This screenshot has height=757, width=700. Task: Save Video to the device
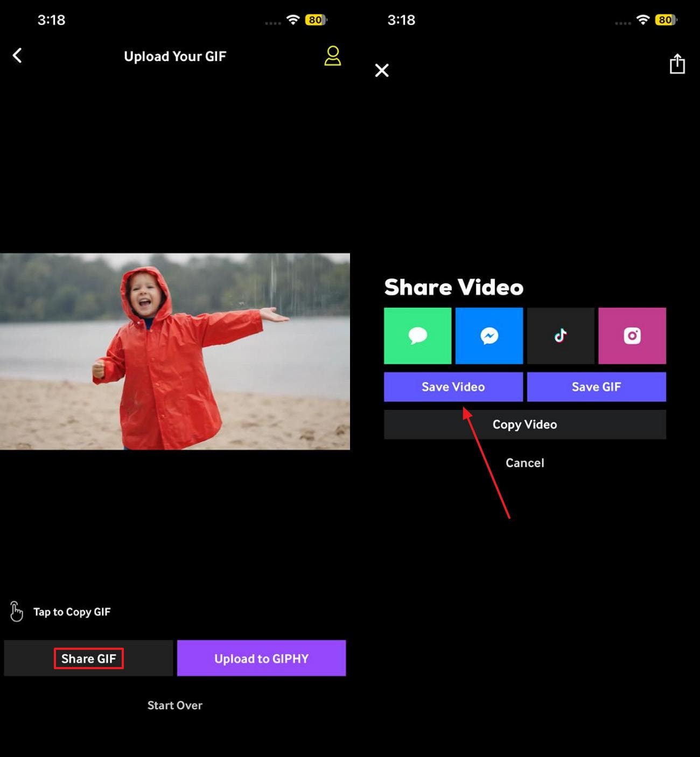453,386
